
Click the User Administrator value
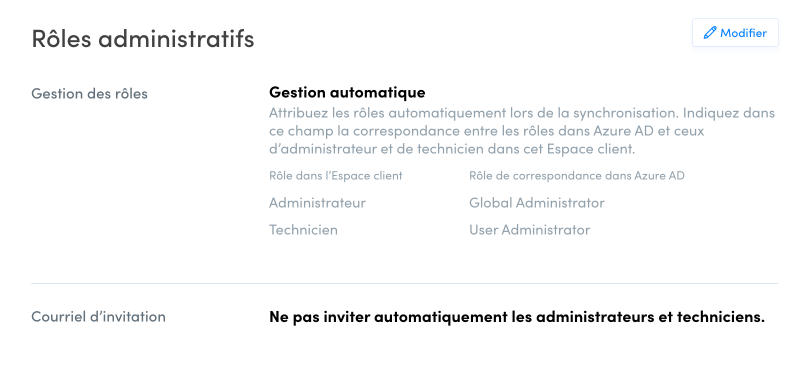pyautogui.click(x=530, y=230)
